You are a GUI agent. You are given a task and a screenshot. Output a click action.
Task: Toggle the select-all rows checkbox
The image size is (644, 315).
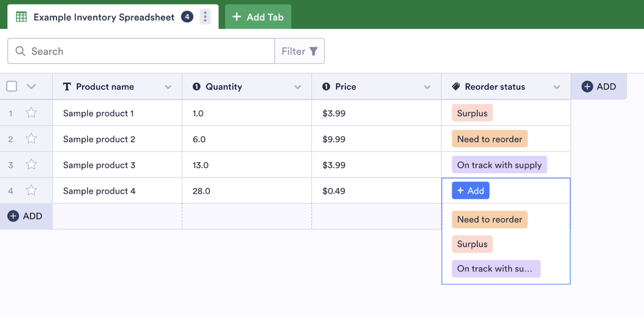click(x=12, y=86)
